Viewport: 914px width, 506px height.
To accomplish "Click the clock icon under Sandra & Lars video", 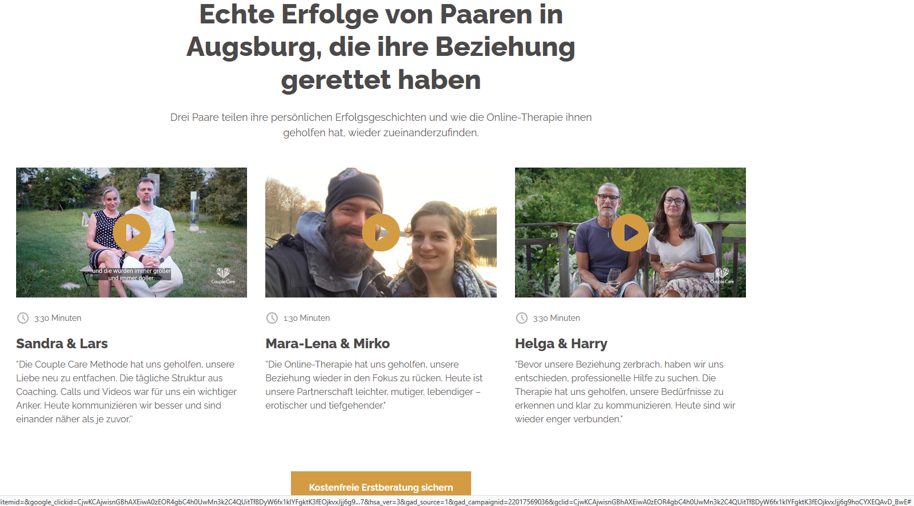I will pos(22,318).
